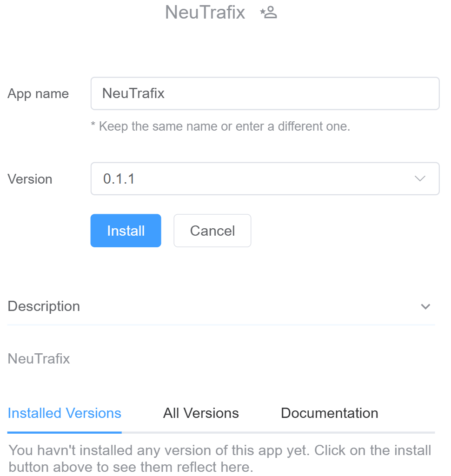Click the "Version" field label
The width and height of the screenshot is (451, 476).
[30, 179]
